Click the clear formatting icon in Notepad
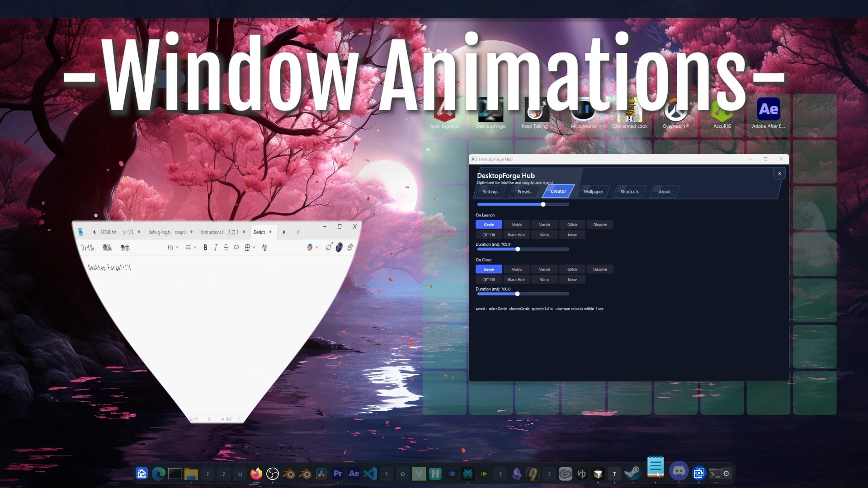 (x=264, y=247)
